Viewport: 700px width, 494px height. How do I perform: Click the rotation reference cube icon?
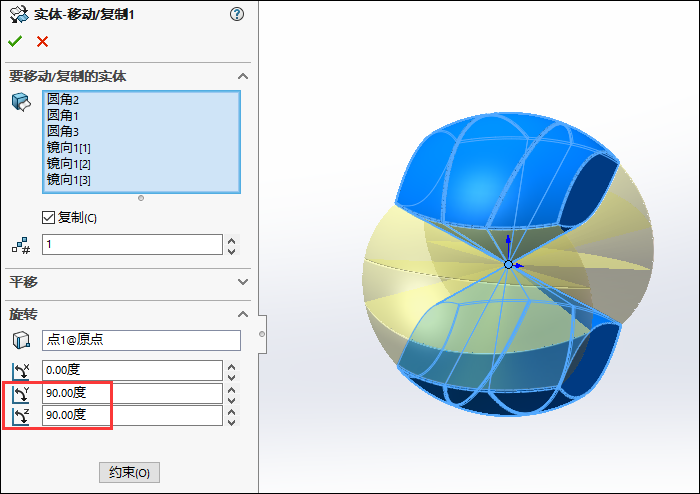(x=21, y=340)
